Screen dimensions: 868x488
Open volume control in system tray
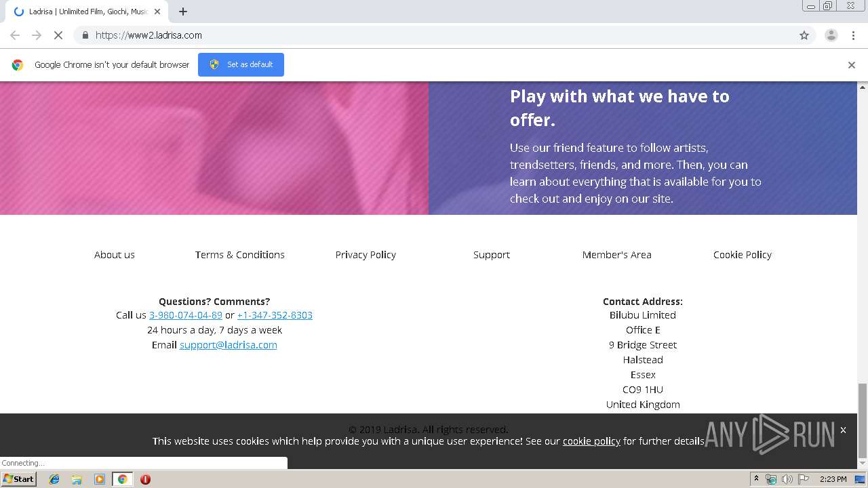[787, 479]
